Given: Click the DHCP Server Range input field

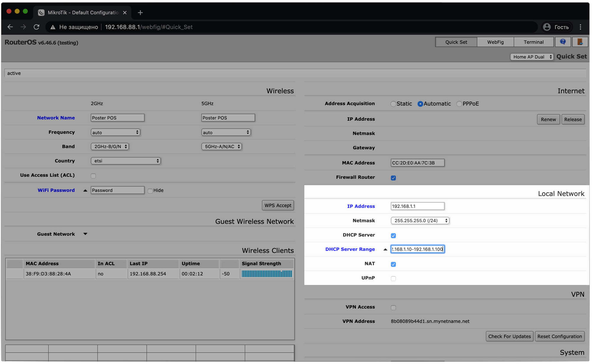Looking at the screenshot, I should click(x=417, y=249).
